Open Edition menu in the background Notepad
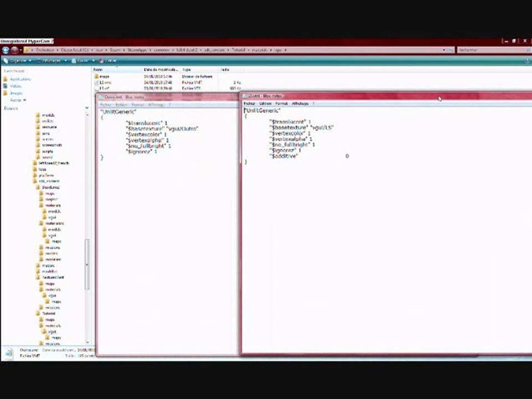The image size is (532, 399). coord(121,105)
